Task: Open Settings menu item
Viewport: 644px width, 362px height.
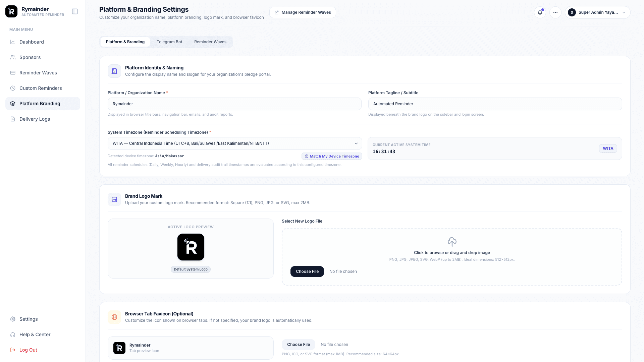Action: click(43, 319)
